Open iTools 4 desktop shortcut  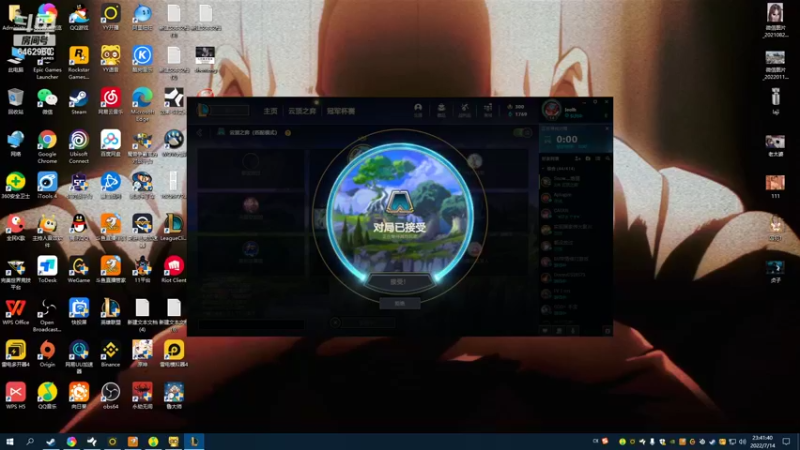[x=47, y=186]
